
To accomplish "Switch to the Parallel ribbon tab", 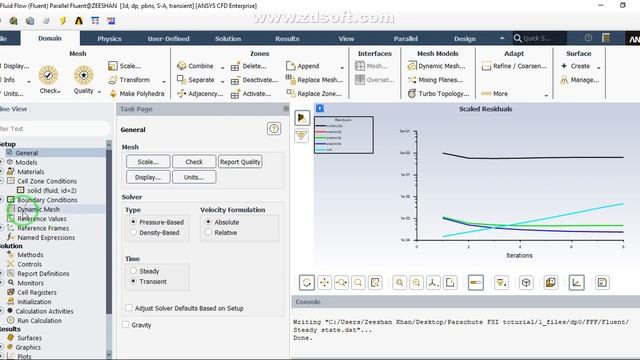I will [405, 38].
